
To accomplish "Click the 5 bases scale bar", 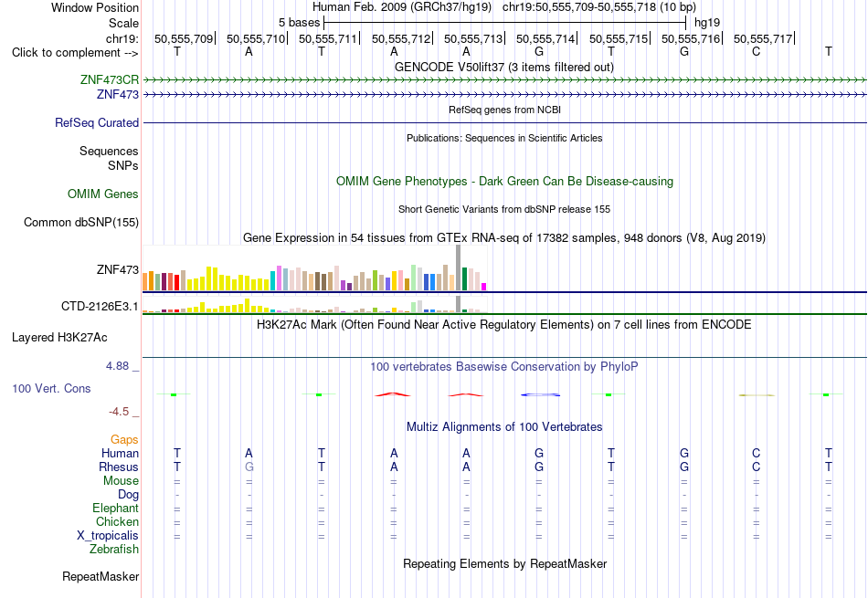I will [x=505, y=23].
